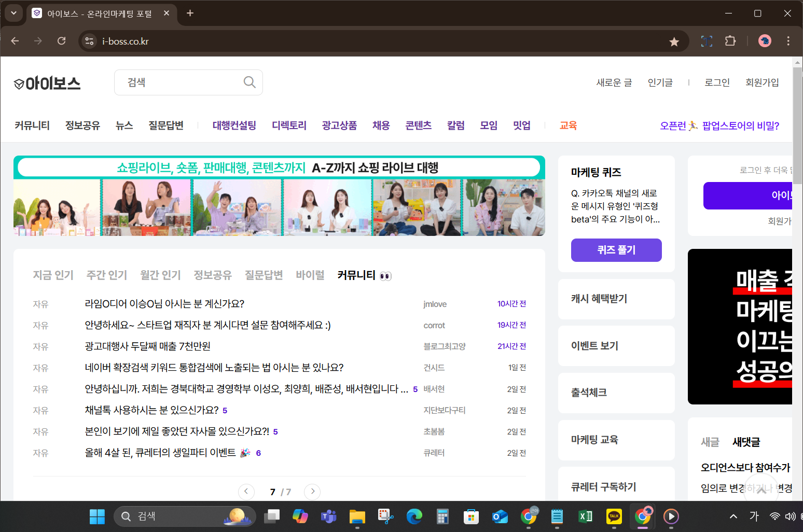Open the 채용 menu in navigation
The image size is (803, 532).
click(381, 125)
